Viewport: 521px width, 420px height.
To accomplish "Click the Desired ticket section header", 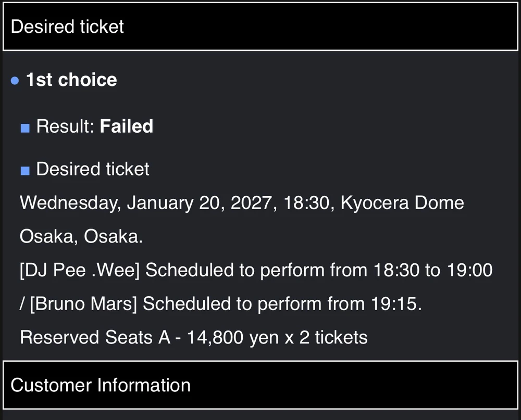I will point(260,27).
